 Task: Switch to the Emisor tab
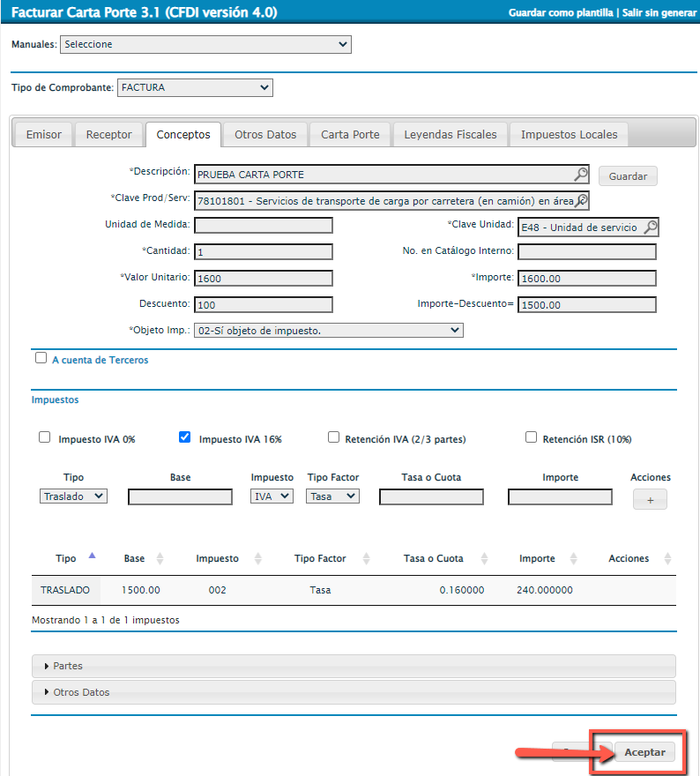coord(43,135)
